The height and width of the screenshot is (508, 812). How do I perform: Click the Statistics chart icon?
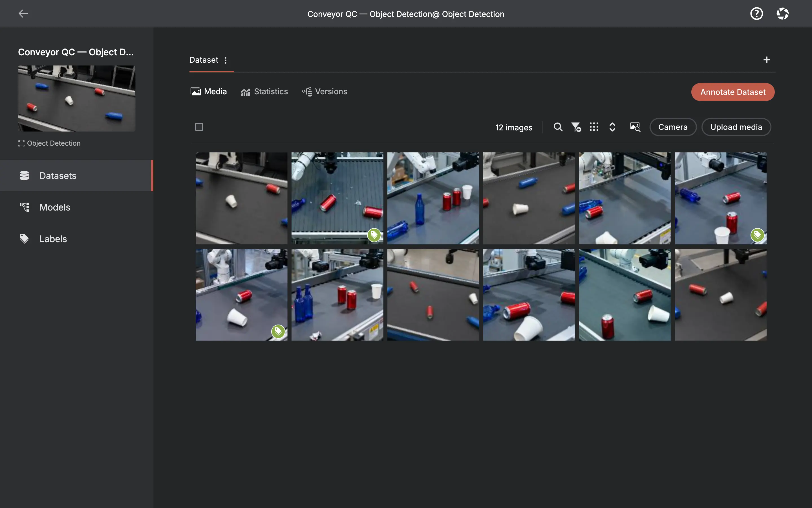[245, 92]
